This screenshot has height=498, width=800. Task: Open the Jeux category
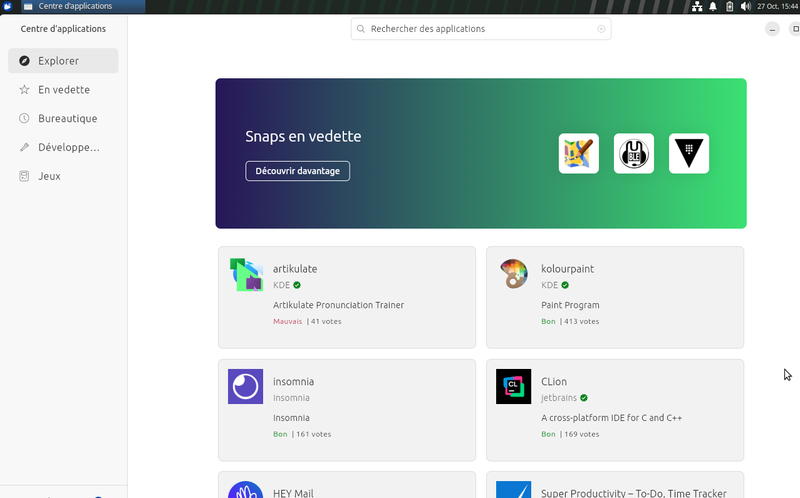point(63,176)
